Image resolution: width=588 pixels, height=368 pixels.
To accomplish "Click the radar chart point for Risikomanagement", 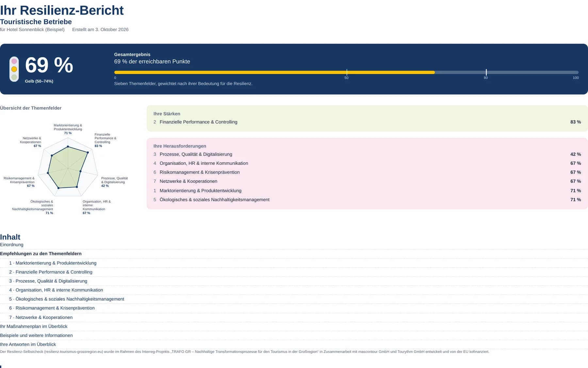I will click(48, 173).
